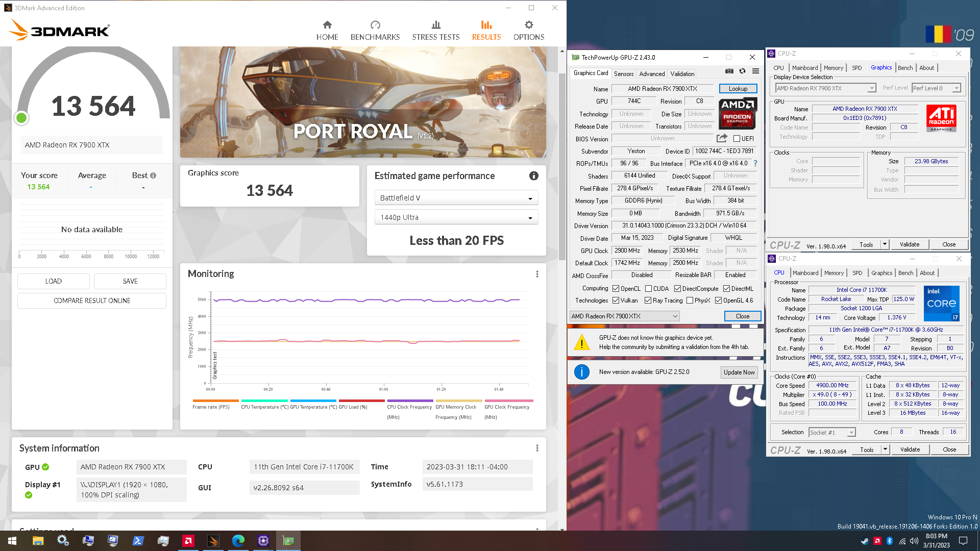Toggle the OpenGL 4.6 checkbox in GPU-Z
980x551 pixels.
[718, 300]
